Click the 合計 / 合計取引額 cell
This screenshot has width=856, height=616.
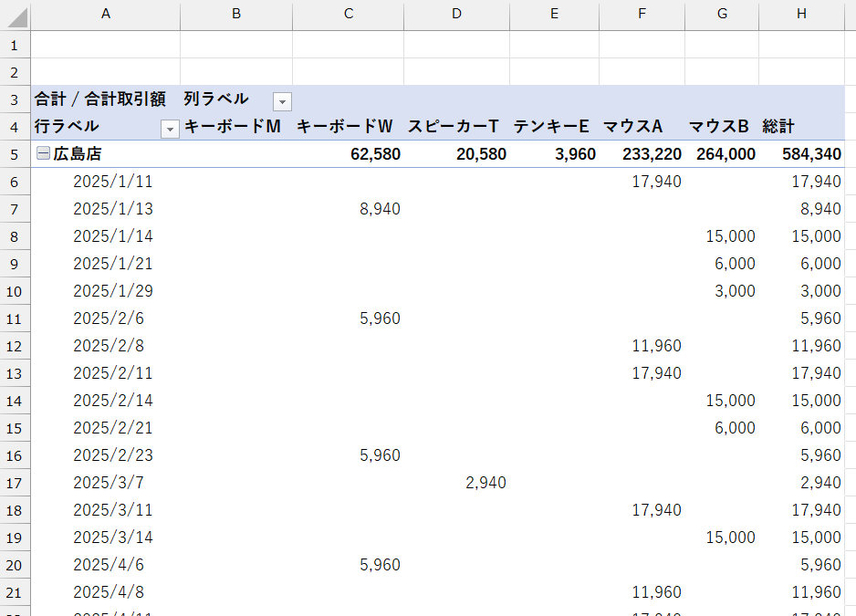pos(100,99)
